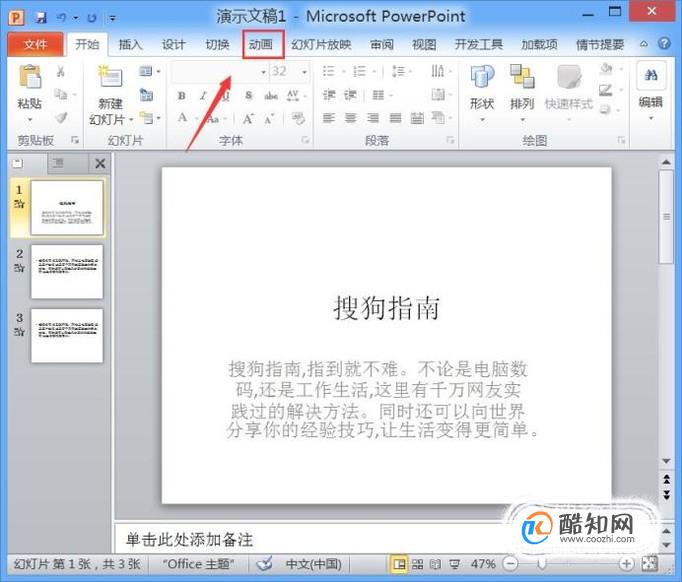Toggle Strikethrough (abc) formatting
This screenshot has height=582, width=682.
(271, 96)
